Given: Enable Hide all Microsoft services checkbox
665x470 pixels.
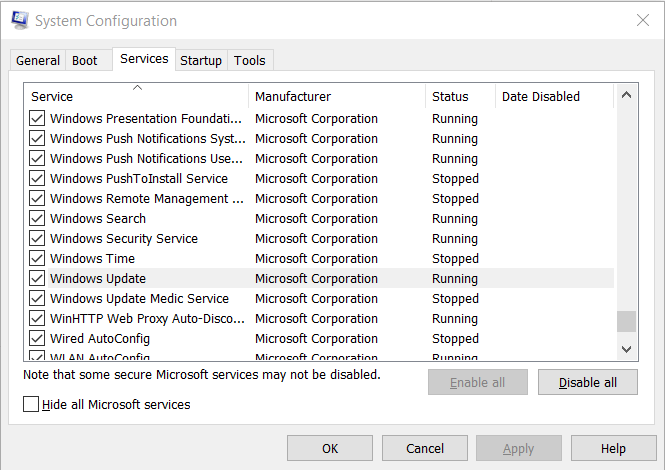Looking at the screenshot, I should click(x=31, y=404).
